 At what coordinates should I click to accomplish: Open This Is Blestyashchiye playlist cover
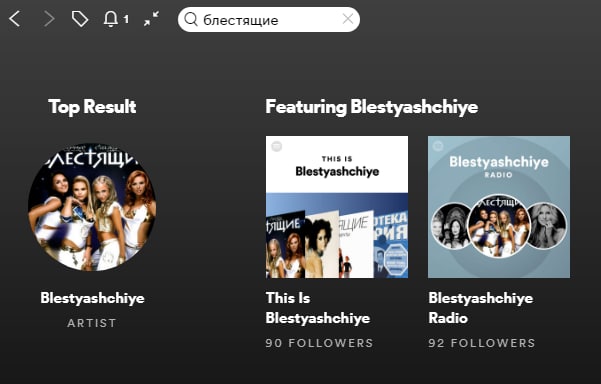click(x=337, y=207)
